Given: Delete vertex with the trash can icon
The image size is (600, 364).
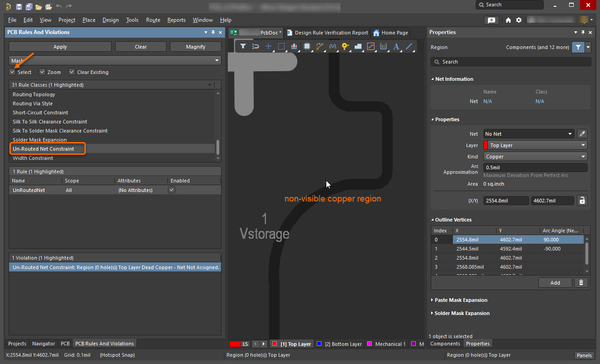Looking at the screenshot, I should click(x=581, y=283).
